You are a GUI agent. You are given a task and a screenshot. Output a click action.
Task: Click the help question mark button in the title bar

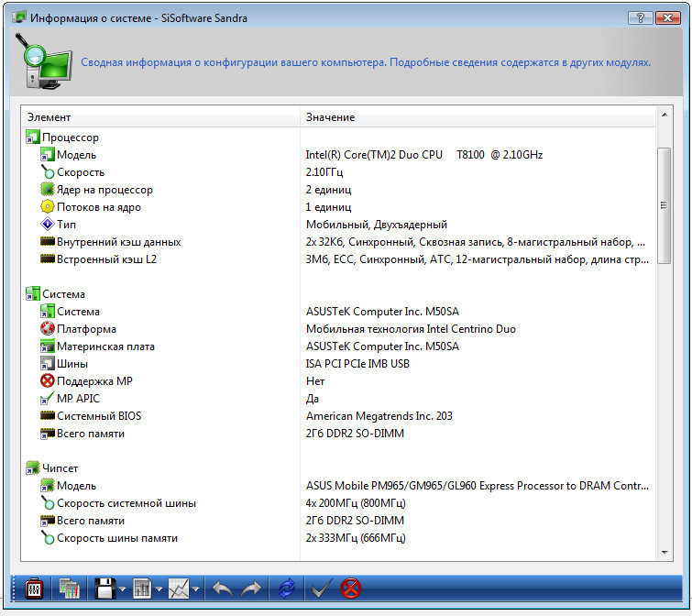pos(641,17)
